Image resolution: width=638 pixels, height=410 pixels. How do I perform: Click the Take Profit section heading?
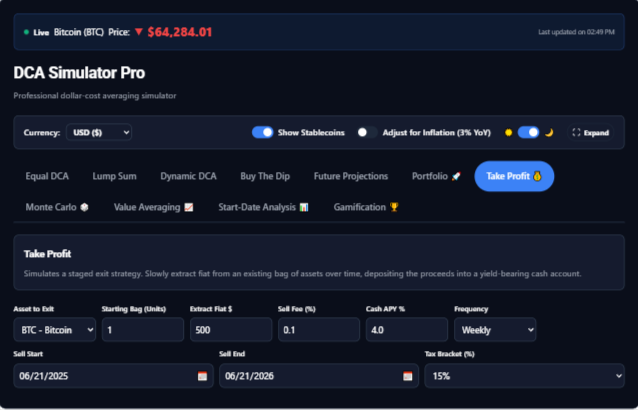click(x=48, y=254)
